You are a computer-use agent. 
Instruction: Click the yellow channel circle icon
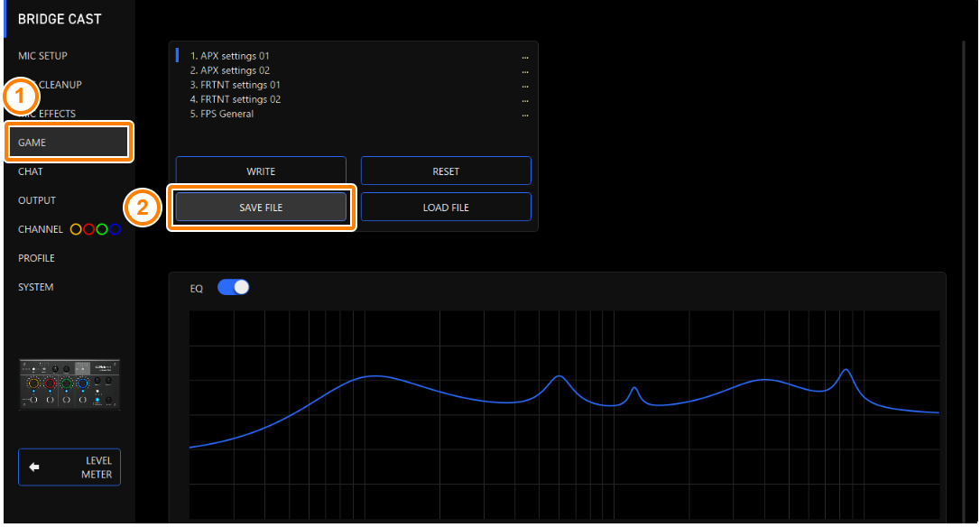point(76,229)
